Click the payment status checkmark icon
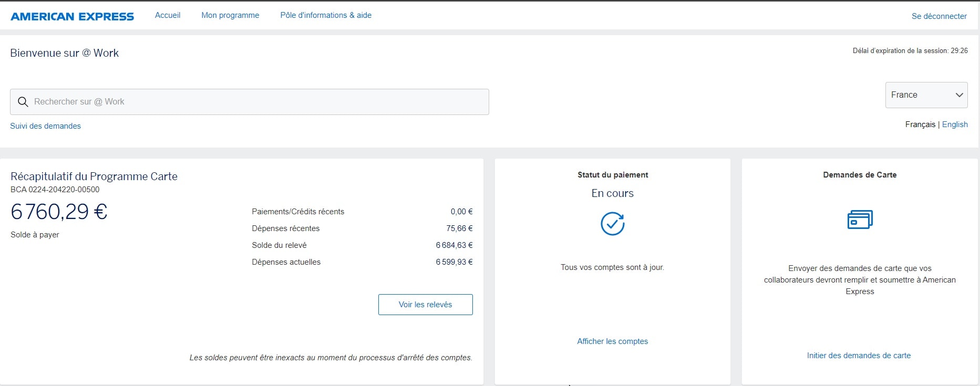980x386 pixels. coord(612,224)
